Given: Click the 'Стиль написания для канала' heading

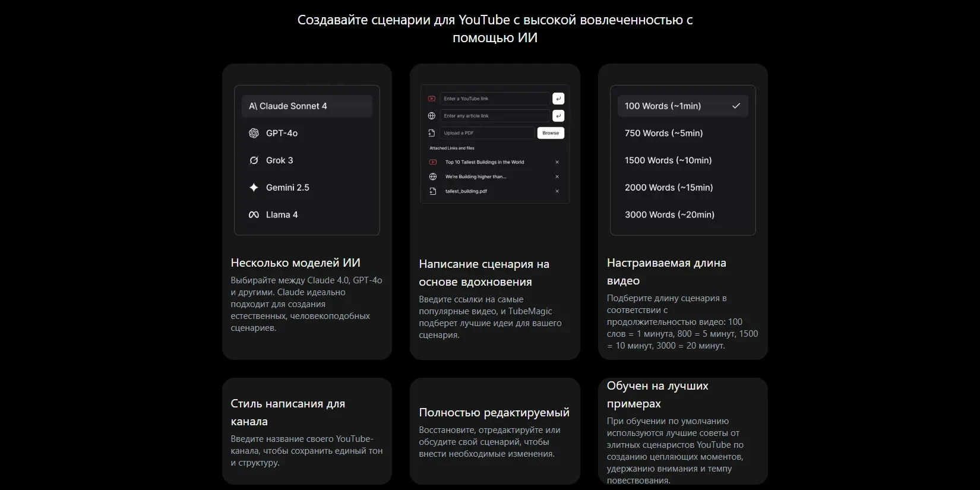Looking at the screenshot, I should [x=288, y=412].
